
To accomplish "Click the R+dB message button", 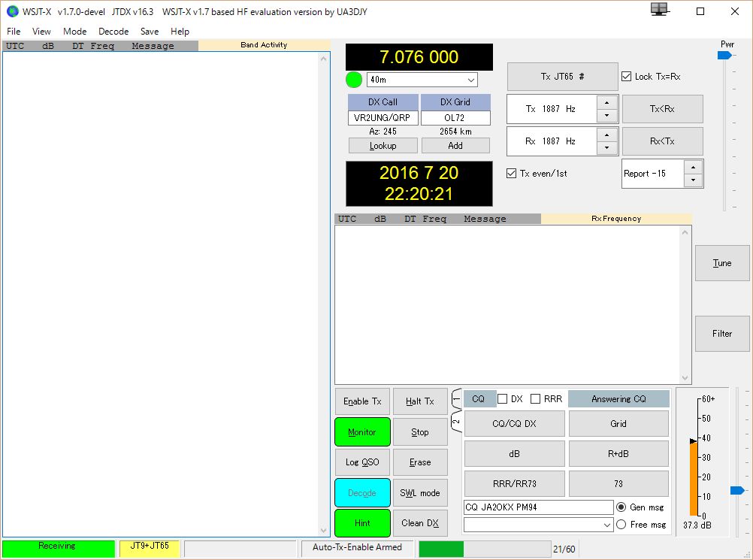I will click(x=618, y=454).
